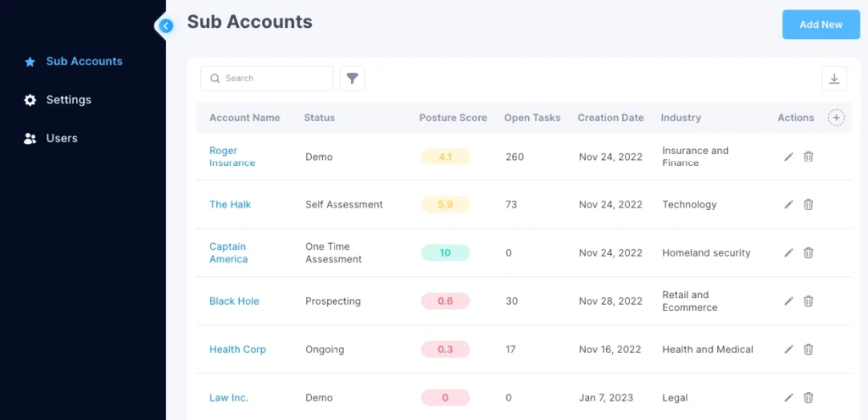Click the download export icon
868x420 pixels.
pos(834,79)
